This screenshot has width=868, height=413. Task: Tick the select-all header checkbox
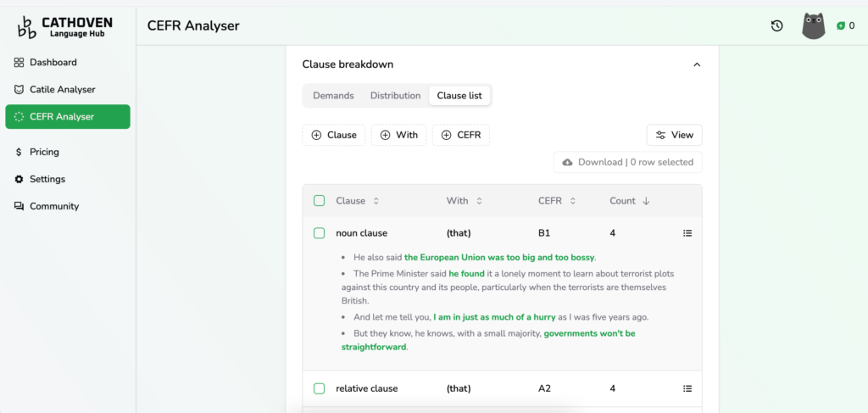[x=319, y=200]
